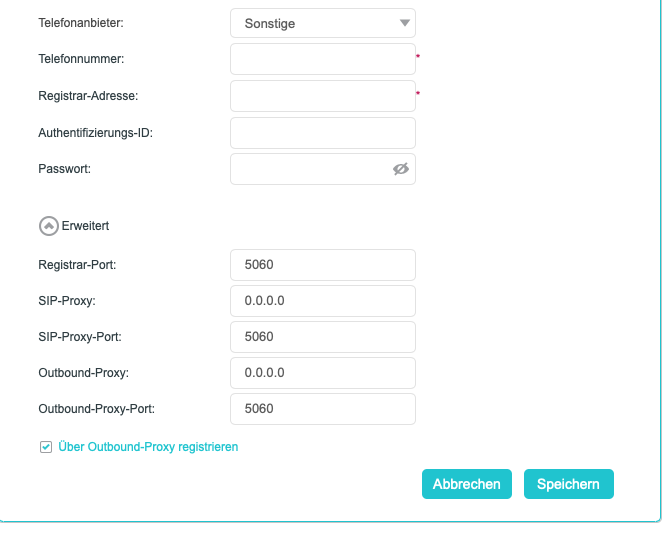
Task: Focus the Outbound-Proxy-Port input field
Action: [322, 409]
